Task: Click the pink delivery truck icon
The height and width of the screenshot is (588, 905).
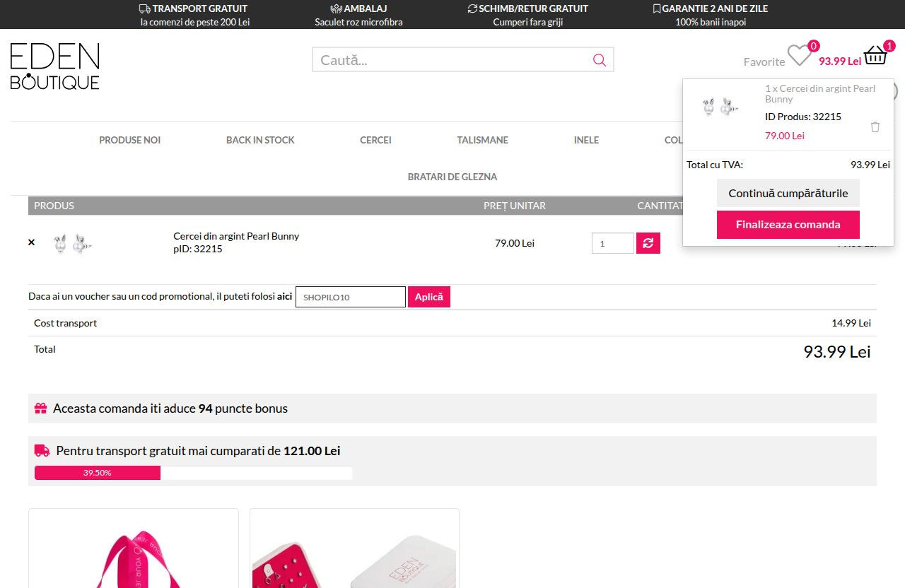Action: point(42,450)
